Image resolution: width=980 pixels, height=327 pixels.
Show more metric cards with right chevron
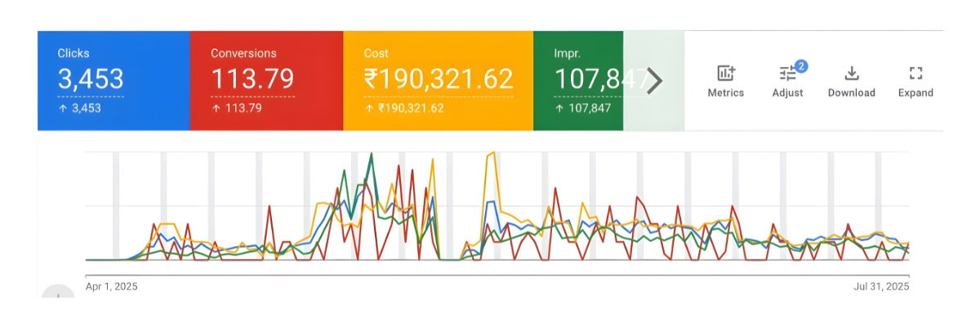tap(654, 81)
